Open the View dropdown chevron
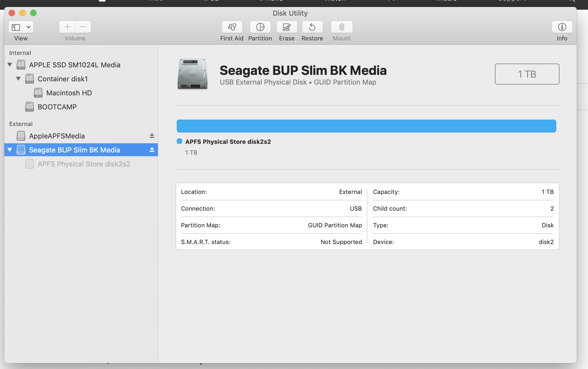This screenshot has width=588, height=369. pyautogui.click(x=29, y=27)
